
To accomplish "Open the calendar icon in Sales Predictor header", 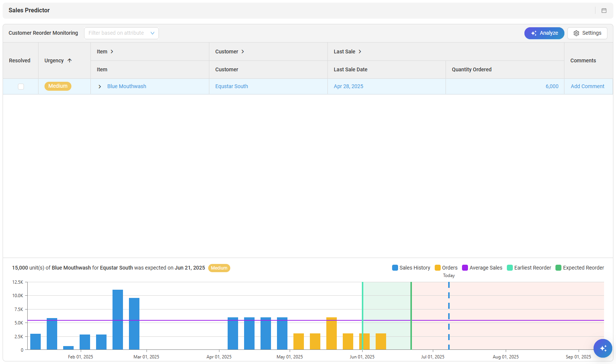I will tap(604, 10).
